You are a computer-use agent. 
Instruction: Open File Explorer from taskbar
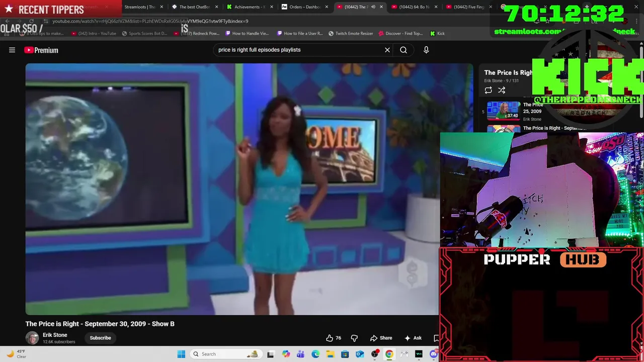pos(330,354)
